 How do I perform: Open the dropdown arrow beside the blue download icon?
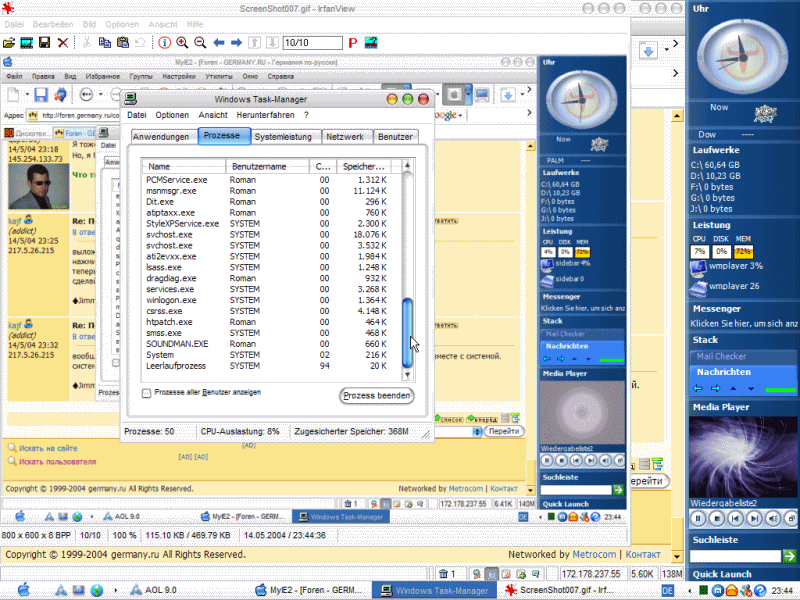tap(666, 50)
